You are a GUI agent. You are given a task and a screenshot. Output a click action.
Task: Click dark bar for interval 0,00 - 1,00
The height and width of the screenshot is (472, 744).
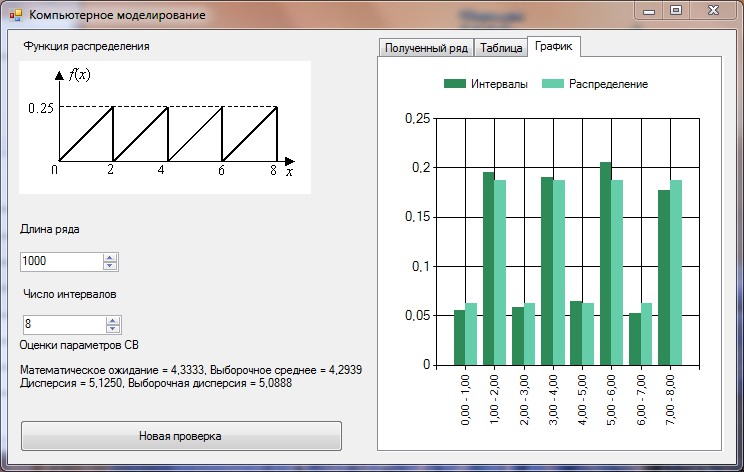tap(459, 337)
